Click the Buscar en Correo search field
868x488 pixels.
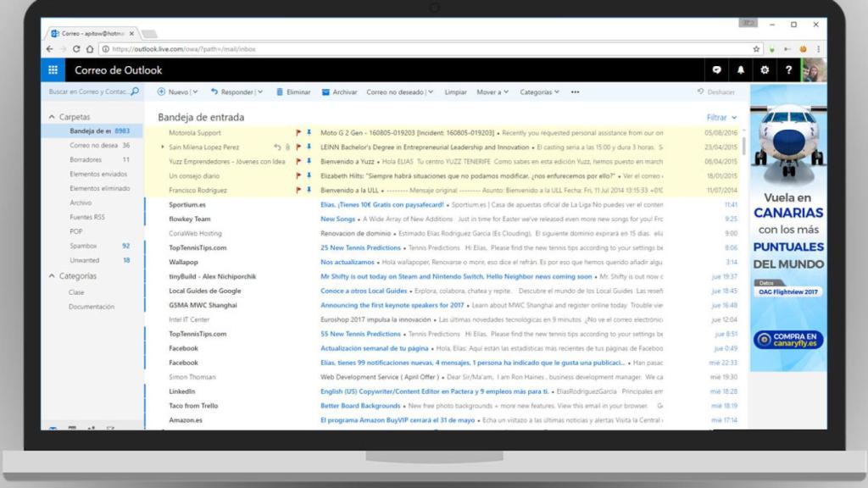coord(90,93)
